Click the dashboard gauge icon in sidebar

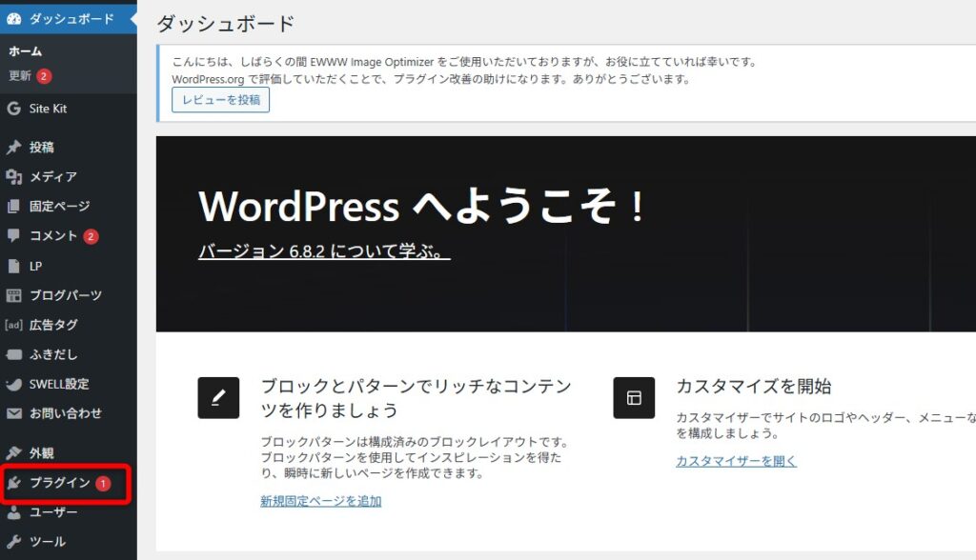coord(13,19)
